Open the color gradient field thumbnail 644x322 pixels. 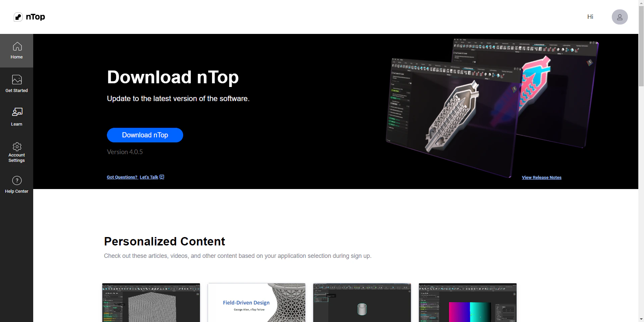click(x=468, y=303)
